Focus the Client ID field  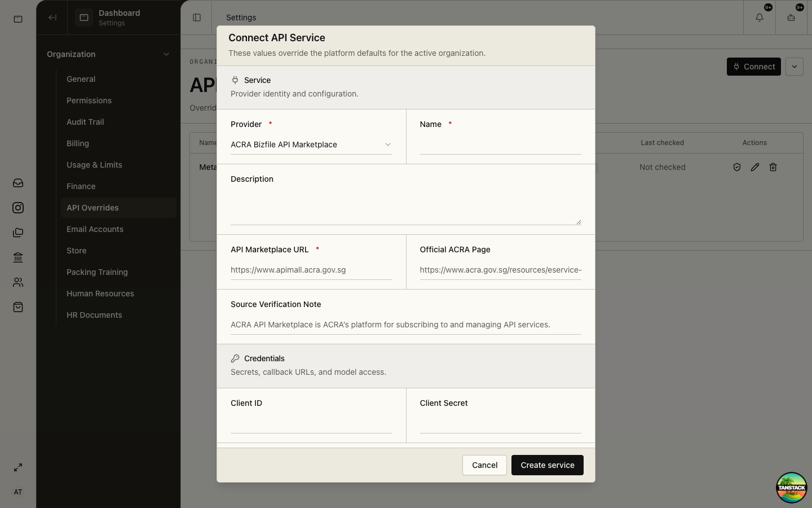(311, 424)
